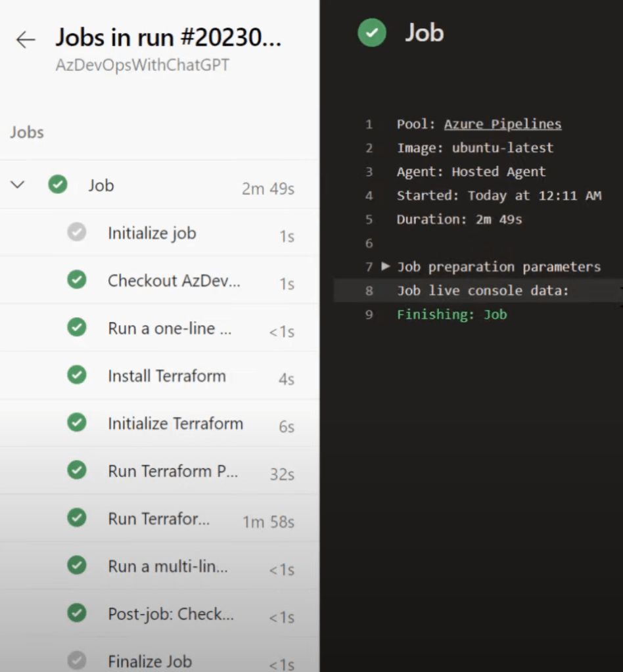Viewport: 623px width, 672px height.
Task: Click gray status icon beside Finalize Job
Action: pos(77,660)
